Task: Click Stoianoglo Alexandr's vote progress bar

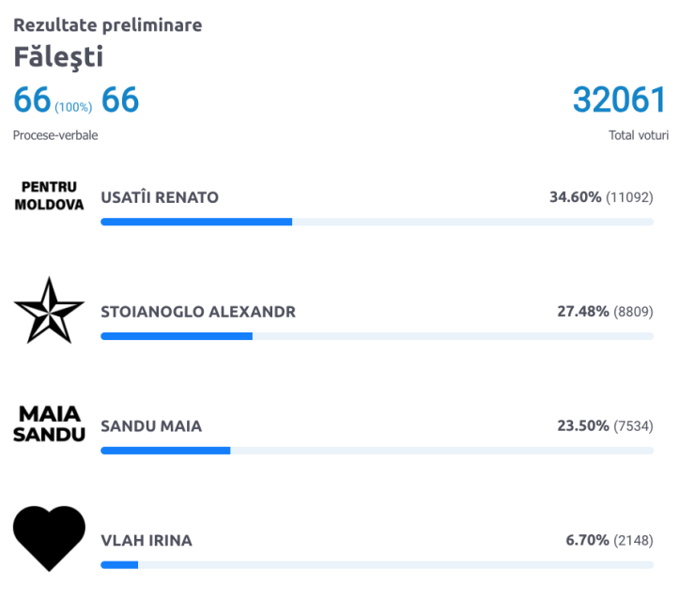Action: [x=378, y=336]
